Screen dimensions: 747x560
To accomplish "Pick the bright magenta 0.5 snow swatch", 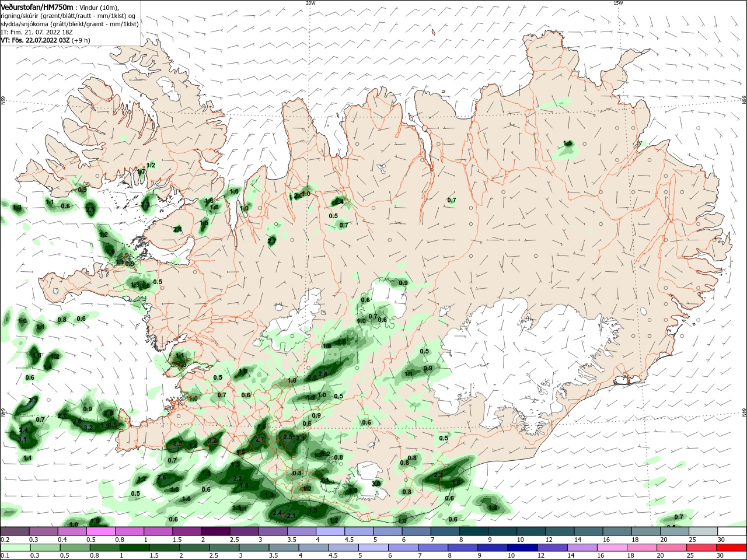I will (x=100, y=531).
